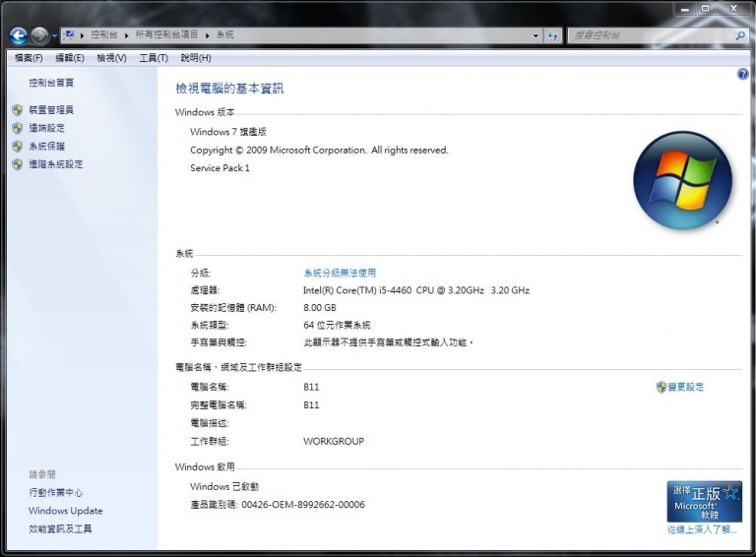Open the 工具(T) menu
Viewport: 756px width, 557px height.
pyautogui.click(x=154, y=58)
